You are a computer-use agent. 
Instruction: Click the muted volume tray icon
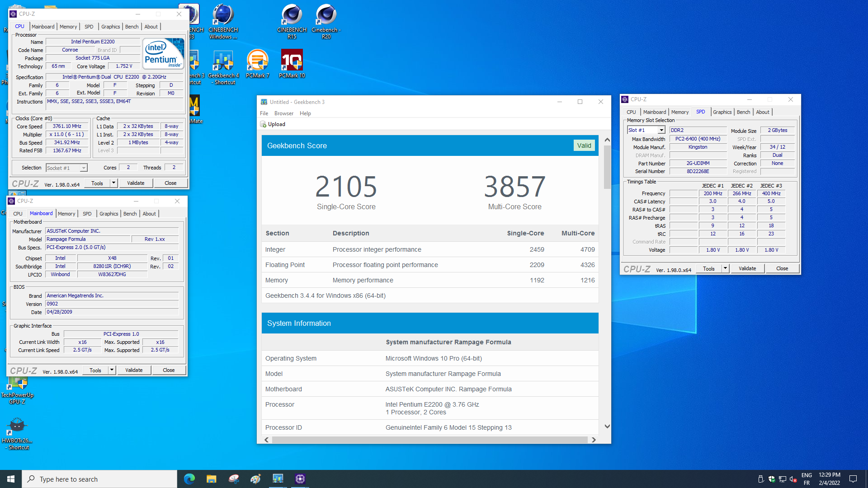click(x=793, y=479)
